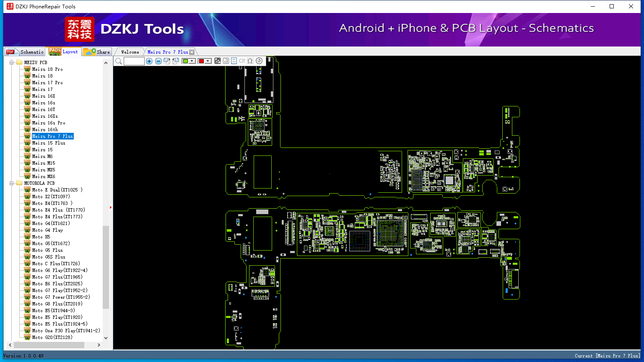
Task: Switch to the Layout tab
Action: click(64, 52)
